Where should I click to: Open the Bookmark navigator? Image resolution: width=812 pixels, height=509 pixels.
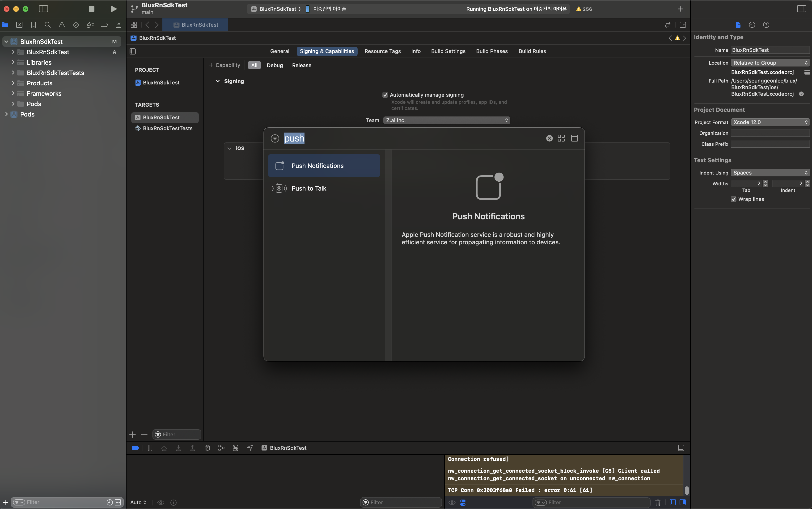pos(33,25)
